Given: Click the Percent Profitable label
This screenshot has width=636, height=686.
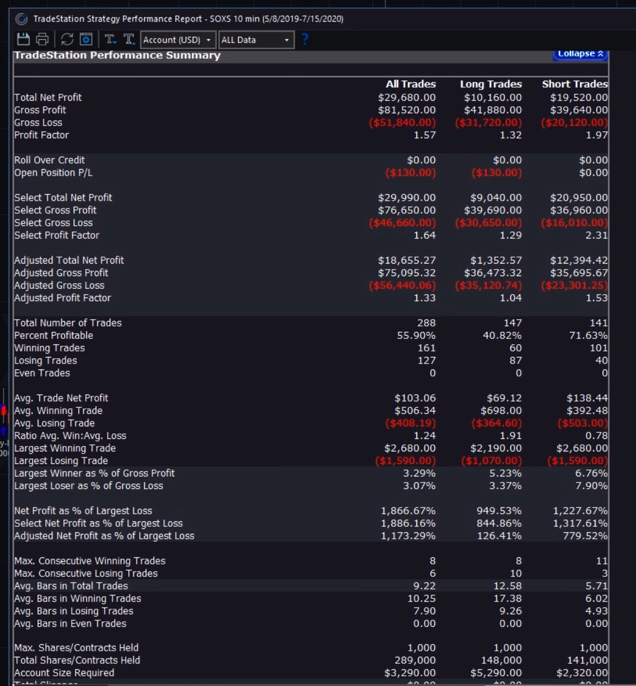Looking at the screenshot, I should (x=53, y=335).
